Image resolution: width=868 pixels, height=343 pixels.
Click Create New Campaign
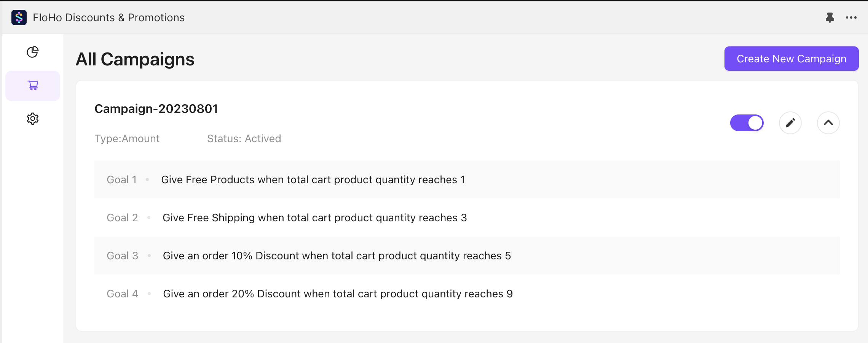(791, 59)
